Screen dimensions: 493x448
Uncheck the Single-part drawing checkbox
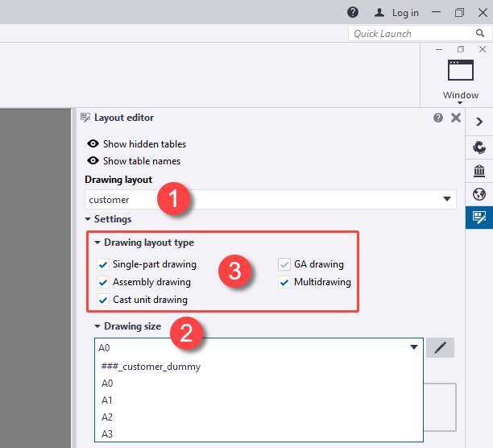click(103, 264)
